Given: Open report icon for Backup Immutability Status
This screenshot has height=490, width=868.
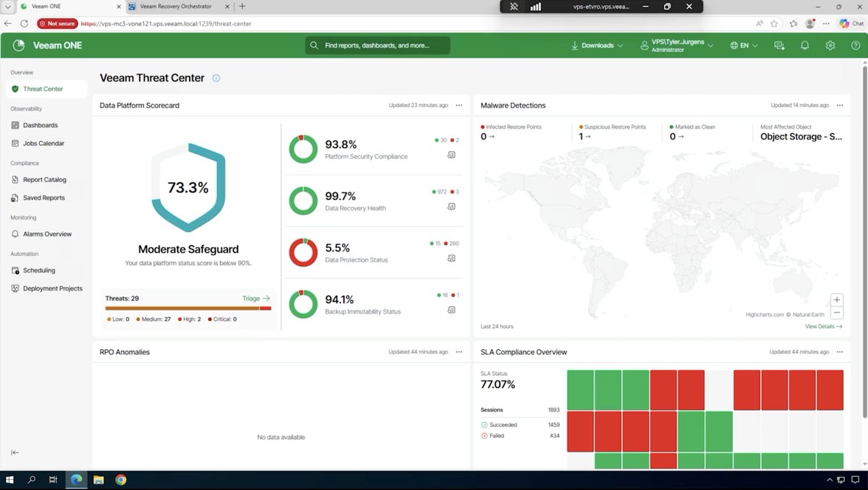Looking at the screenshot, I should click(x=451, y=310).
